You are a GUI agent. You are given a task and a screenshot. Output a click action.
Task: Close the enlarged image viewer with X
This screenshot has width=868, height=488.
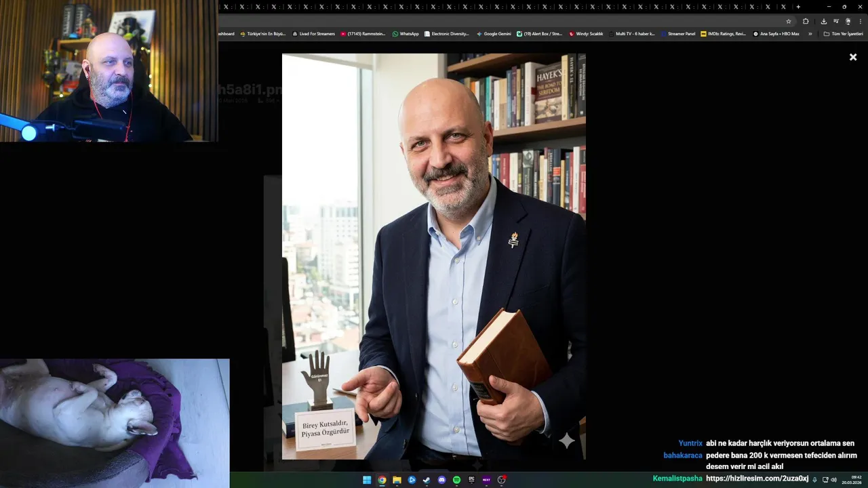(853, 57)
